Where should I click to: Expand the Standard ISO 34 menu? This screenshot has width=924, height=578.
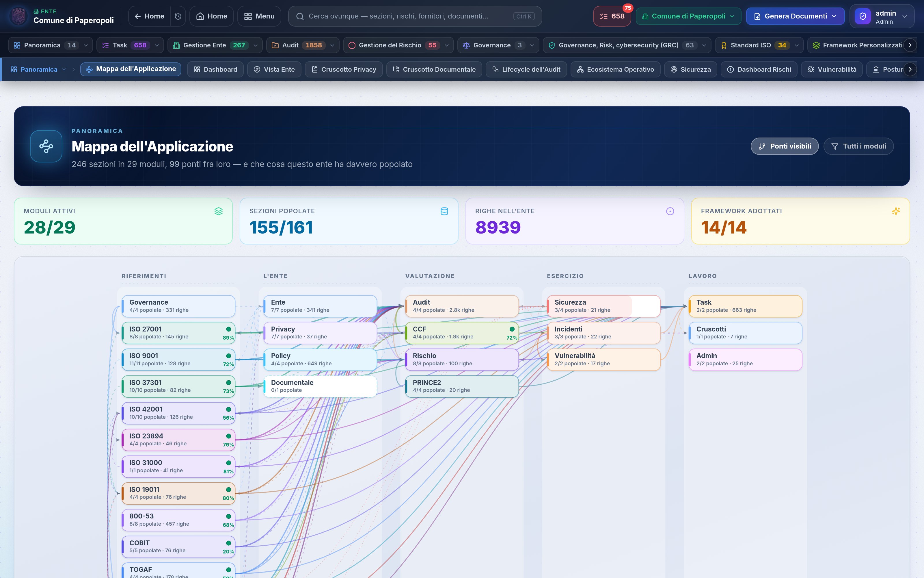pos(759,45)
